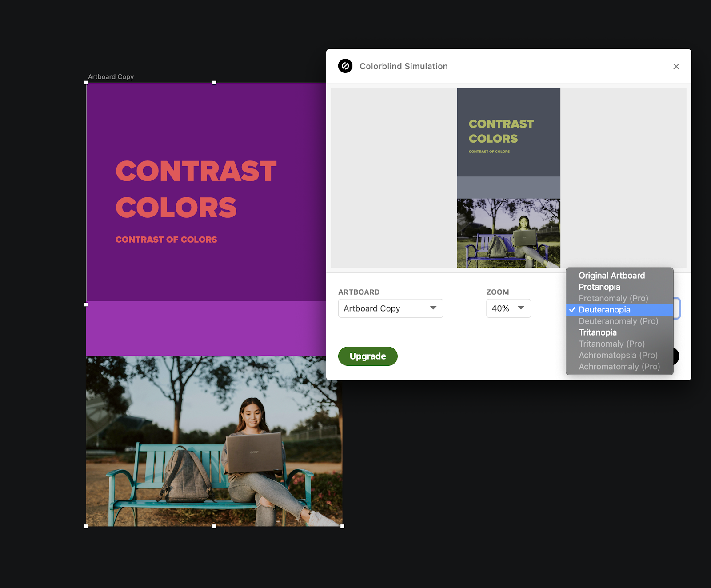The width and height of the screenshot is (711, 588).
Task: Select Tritanomaly (Pro) menu entry
Action: [611, 344]
